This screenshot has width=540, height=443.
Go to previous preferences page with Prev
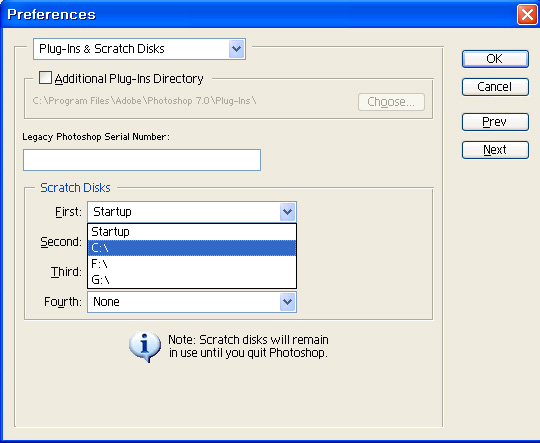(x=495, y=122)
